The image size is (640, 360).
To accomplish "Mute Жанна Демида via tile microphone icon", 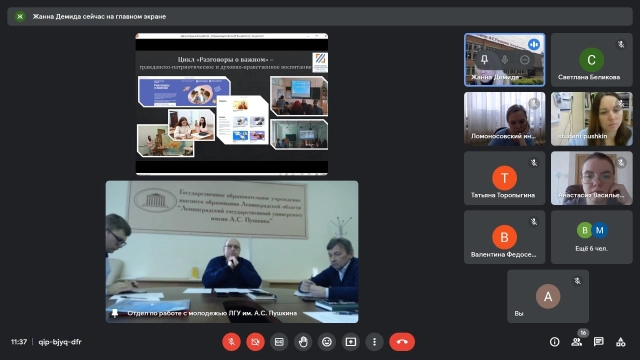I will click(x=504, y=60).
